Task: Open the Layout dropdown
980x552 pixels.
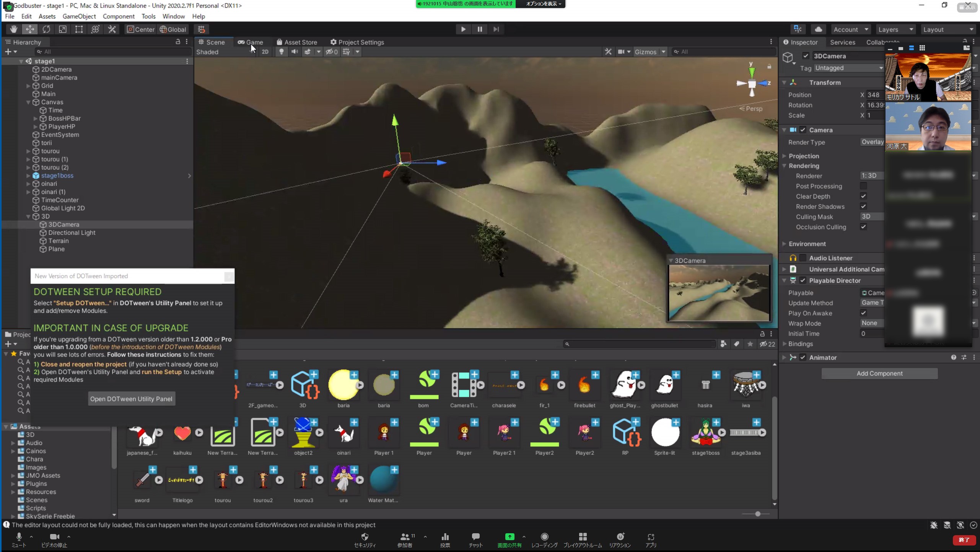Action: [x=947, y=29]
